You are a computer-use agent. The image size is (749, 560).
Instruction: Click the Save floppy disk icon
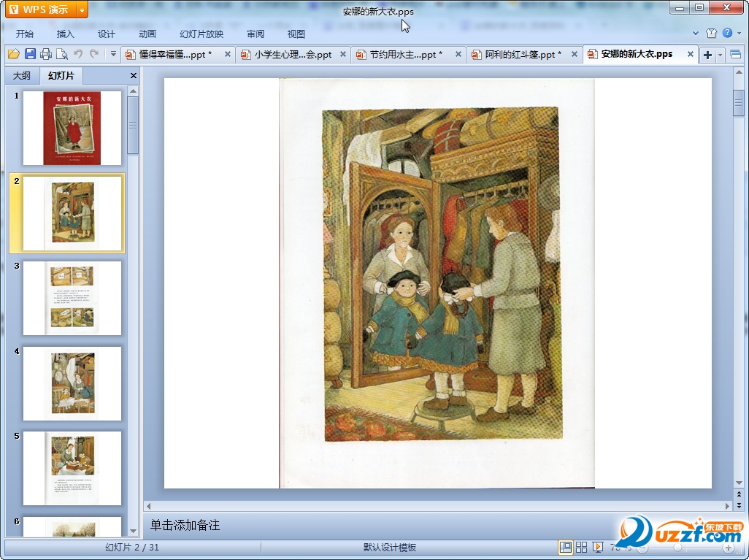(30, 54)
